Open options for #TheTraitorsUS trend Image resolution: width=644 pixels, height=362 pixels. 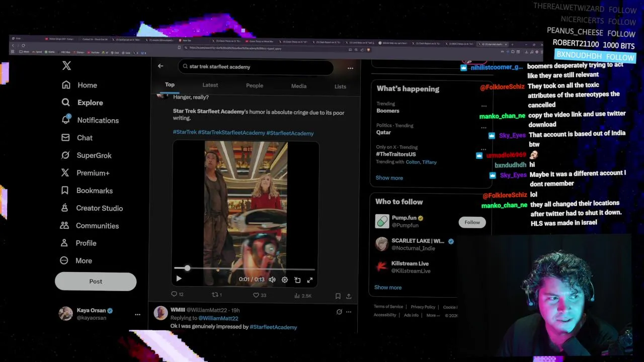[483, 149]
